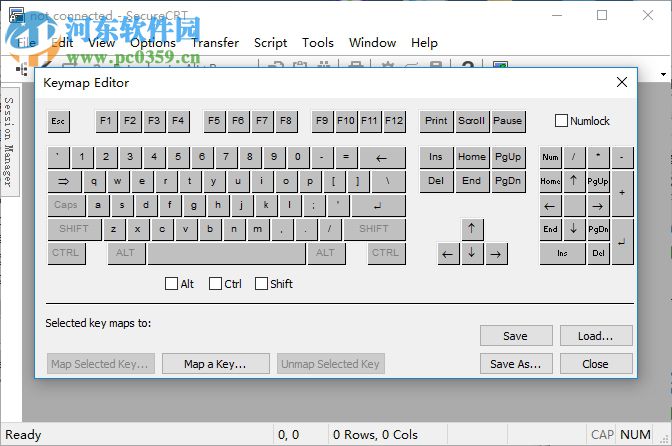Screen dimensions: 672x446
Task: Select the left CTRL key
Action: point(66,253)
